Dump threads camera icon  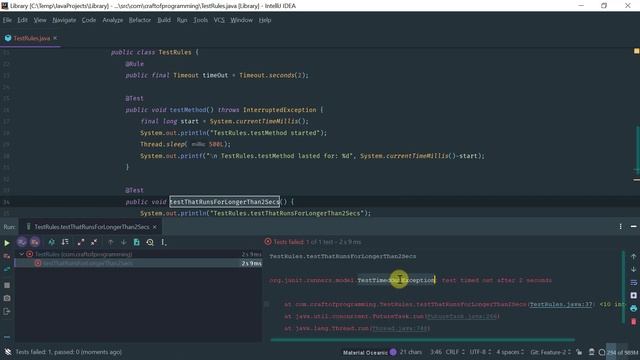tap(7, 298)
